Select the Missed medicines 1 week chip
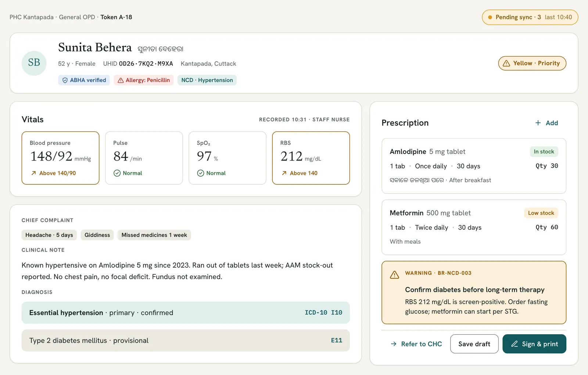The width and height of the screenshot is (588, 375). (154, 235)
